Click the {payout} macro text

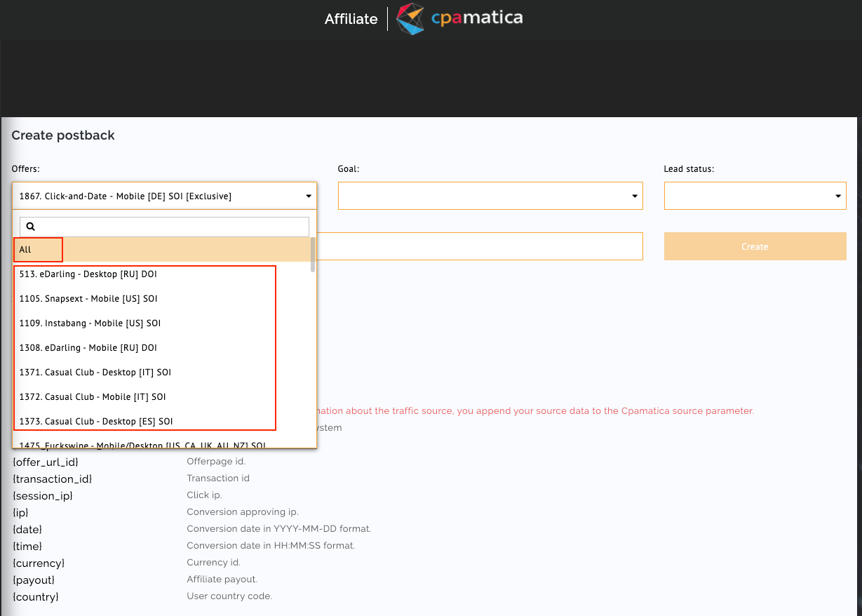(x=34, y=580)
